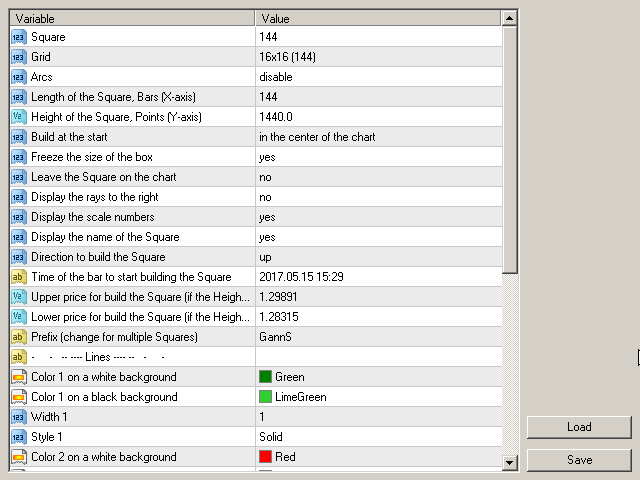Image resolution: width=640 pixels, height=480 pixels.
Task: Click the color icon beside Color 1 on a black background
Action: (x=19, y=397)
